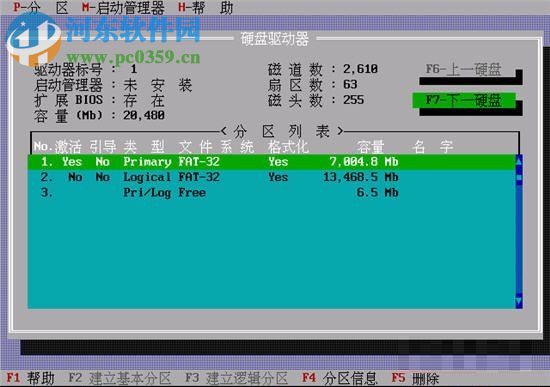Open the H-帮助 menu
Viewport: 550px width, 387px height.
(x=206, y=8)
